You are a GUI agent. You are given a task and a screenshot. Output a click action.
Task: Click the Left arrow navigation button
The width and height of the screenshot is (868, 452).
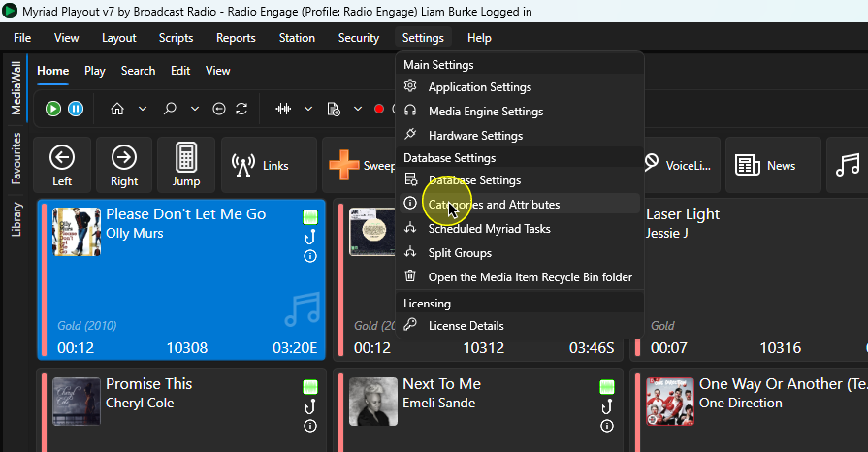pyautogui.click(x=62, y=165)
